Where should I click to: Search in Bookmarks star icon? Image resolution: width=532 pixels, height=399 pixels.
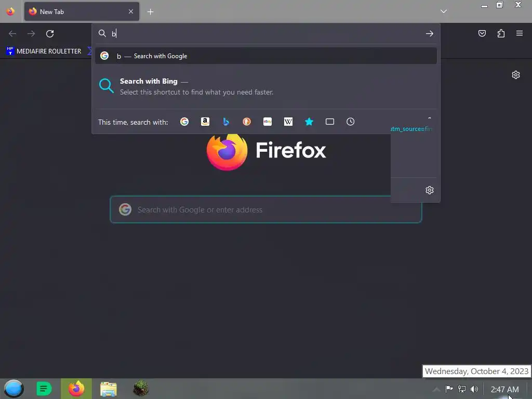[x=309, y=122]
